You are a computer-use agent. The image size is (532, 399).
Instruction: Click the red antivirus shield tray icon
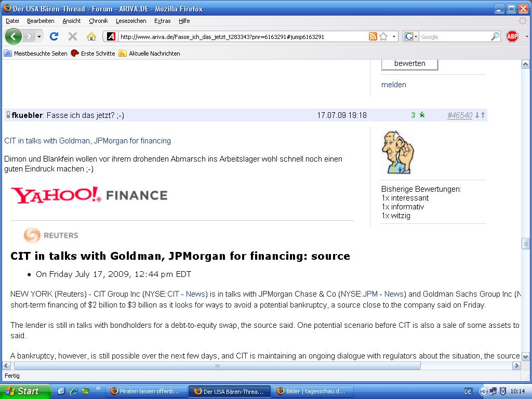click(503, 391)
